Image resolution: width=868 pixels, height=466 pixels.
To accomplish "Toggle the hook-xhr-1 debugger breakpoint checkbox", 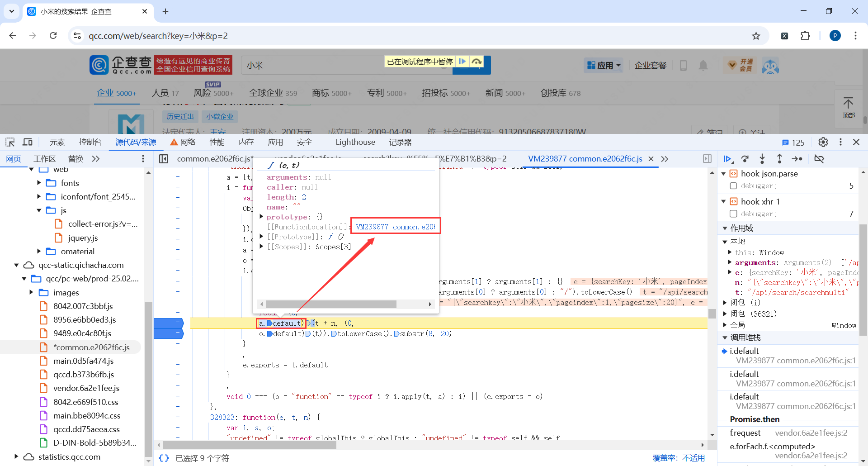I will coord(733,214).
